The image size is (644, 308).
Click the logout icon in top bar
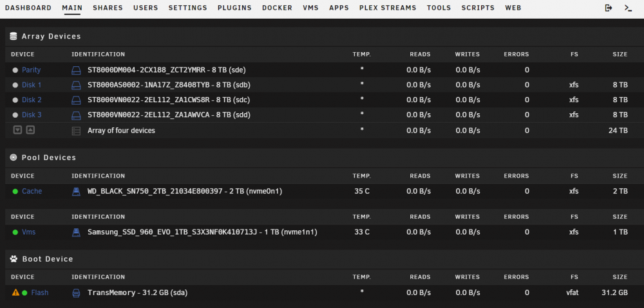point(609,8)
